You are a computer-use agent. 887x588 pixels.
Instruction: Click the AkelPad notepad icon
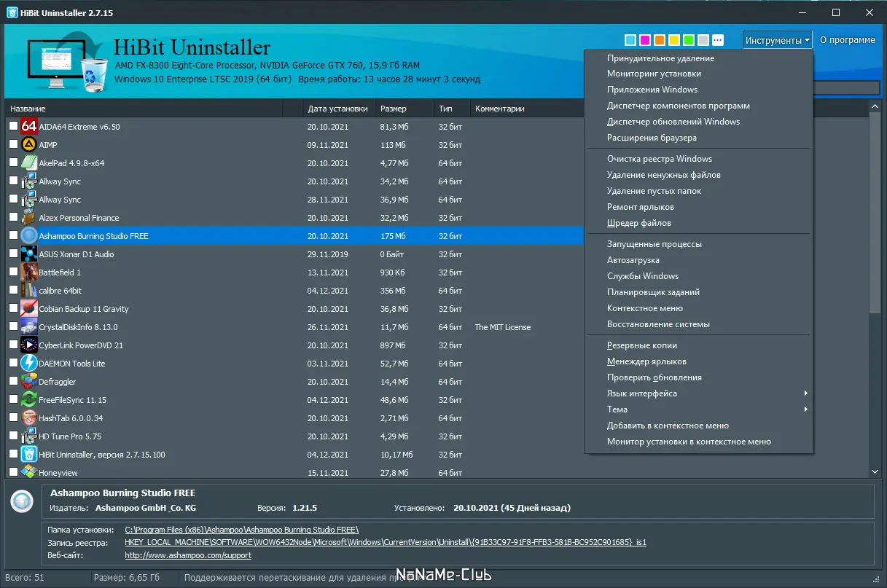click(29, 162)
